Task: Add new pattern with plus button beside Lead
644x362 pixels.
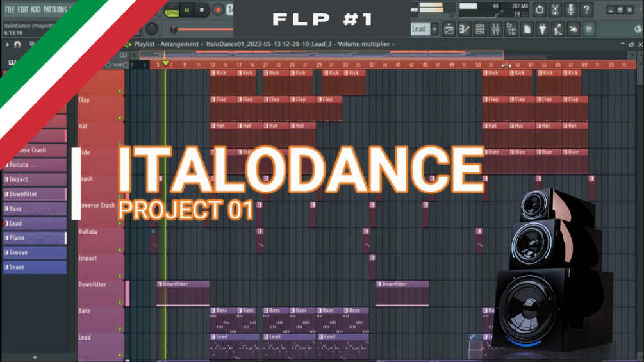Action: pyautogui.click(x=434, y=29)
